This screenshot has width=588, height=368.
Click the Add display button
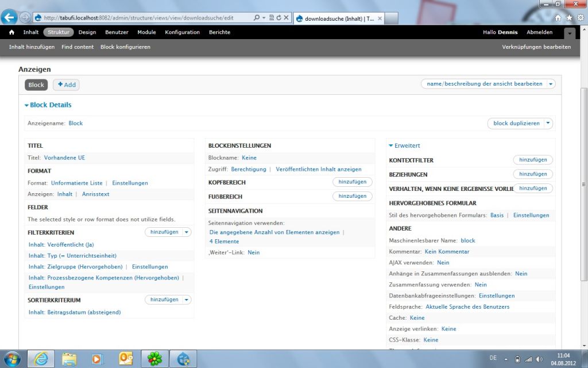67,85
